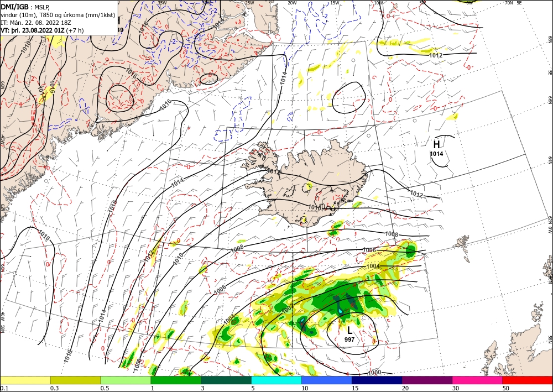Screen dimensions: 553x392
Task: Click the yellow 0.1–0.3 legend swatch
Action: (25, 380)
